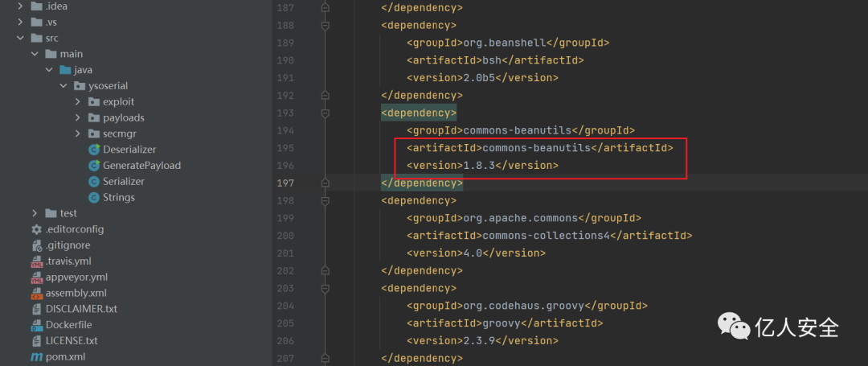
Task: Open Serializer class in tree
Action: coord(124,182)
